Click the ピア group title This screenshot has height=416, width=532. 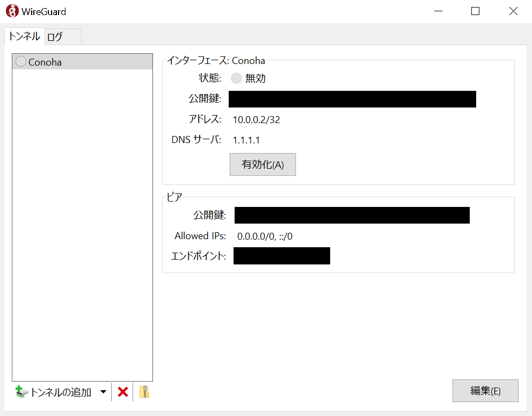[x=174, y=197]
